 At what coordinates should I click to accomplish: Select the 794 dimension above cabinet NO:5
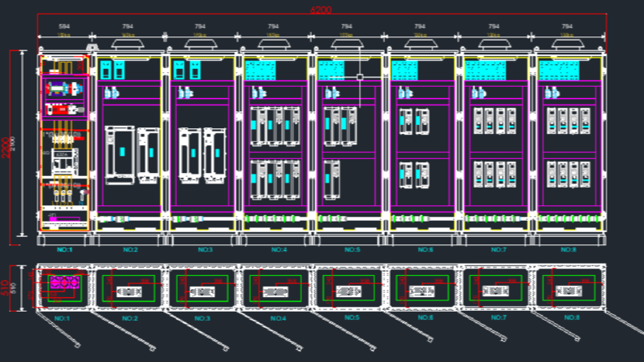(x=347, y=26)
